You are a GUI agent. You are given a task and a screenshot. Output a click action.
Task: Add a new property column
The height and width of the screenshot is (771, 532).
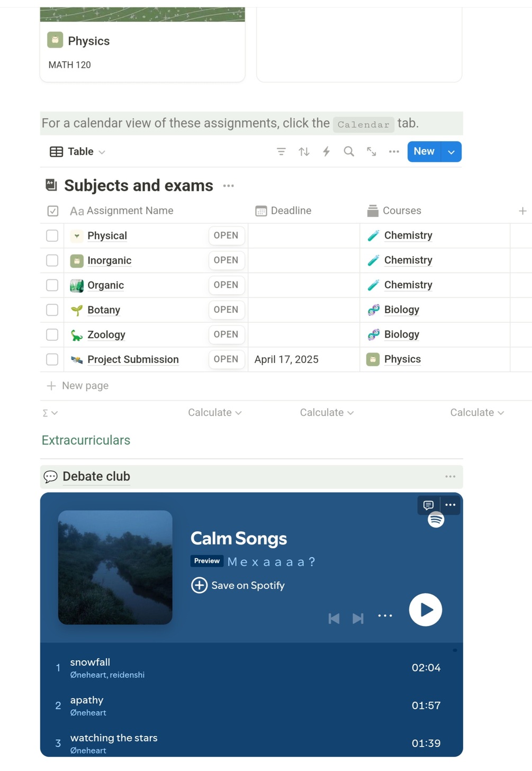(522, 211)
